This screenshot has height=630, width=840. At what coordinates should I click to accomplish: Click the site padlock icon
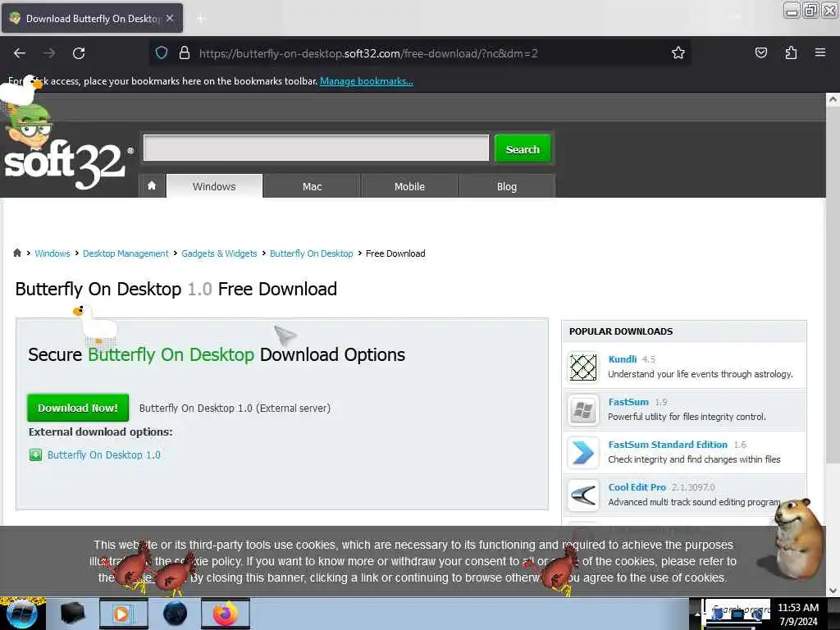click(x=185, y=53)
